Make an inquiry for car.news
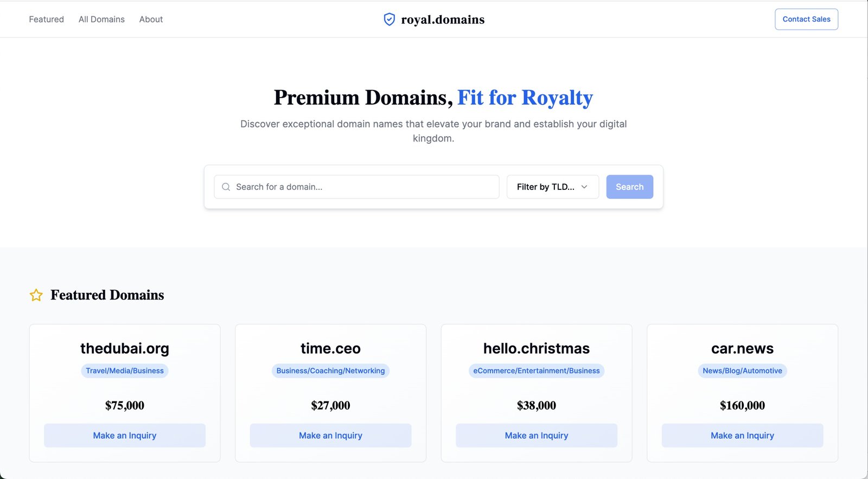 pyautogui.click(x=742, y=436)
